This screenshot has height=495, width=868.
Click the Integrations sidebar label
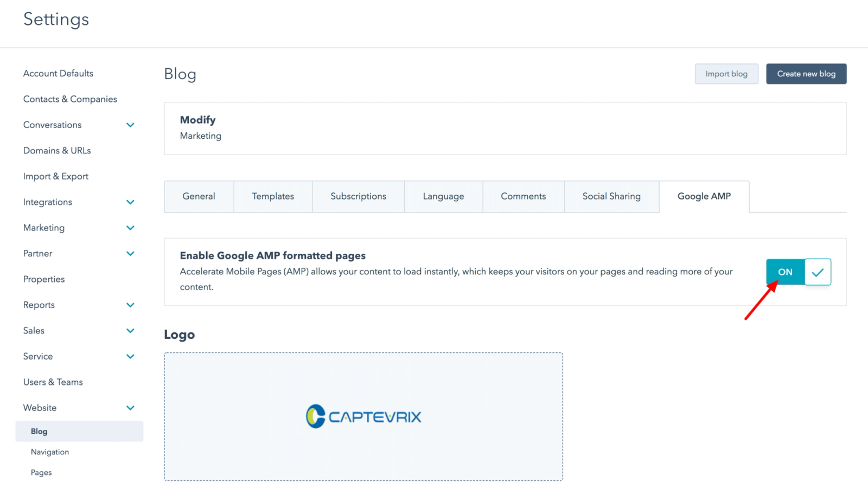pos(48,202)
